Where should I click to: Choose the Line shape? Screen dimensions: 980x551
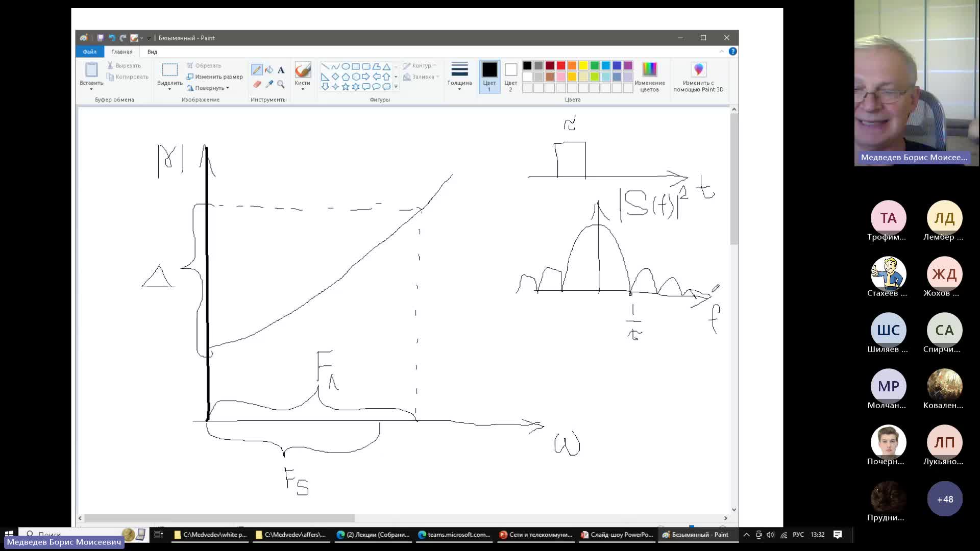click(x=325, y=66)
